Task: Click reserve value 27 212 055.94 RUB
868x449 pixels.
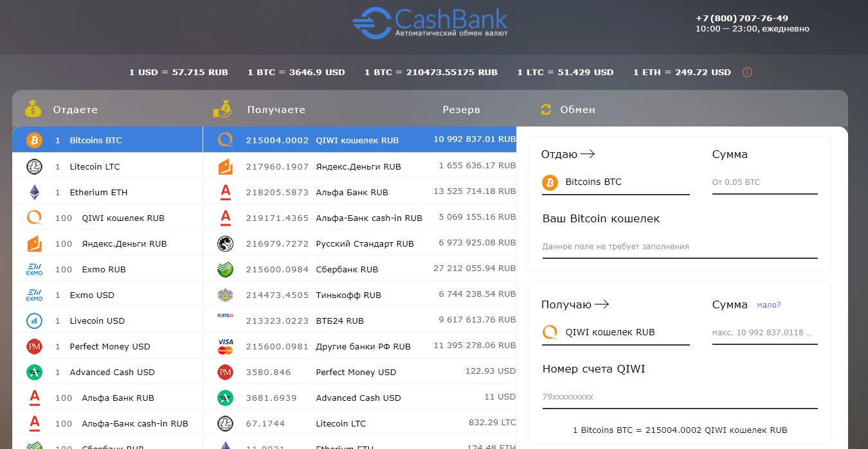Action: (x=475, y=269)
